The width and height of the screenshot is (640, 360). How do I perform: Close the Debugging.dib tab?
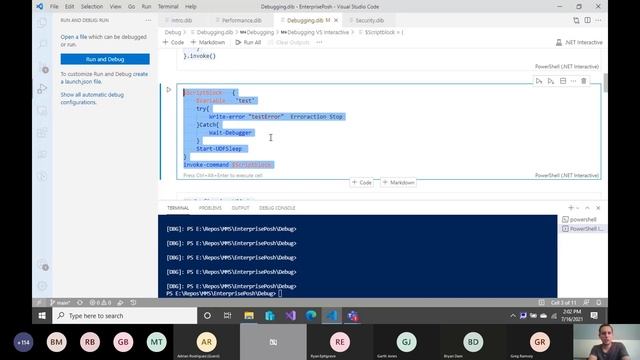[x=336, y=20]
